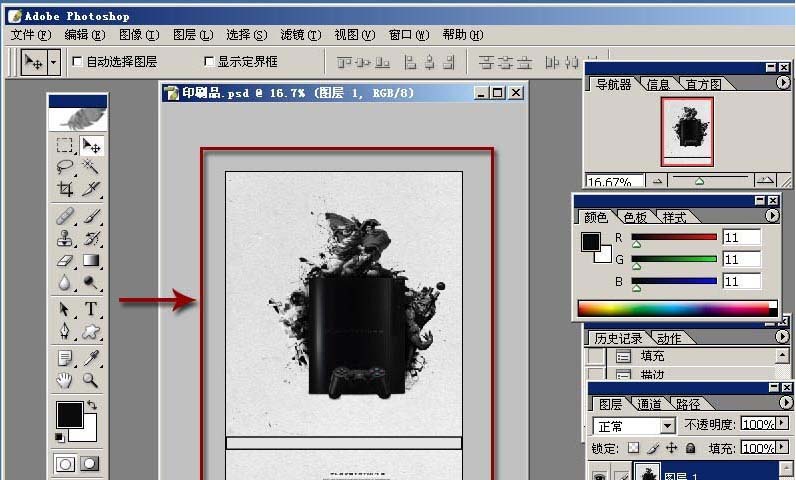Toggle lock image pixels brush icon
This screenshot has width=796, height=480.
click(653, 448)
